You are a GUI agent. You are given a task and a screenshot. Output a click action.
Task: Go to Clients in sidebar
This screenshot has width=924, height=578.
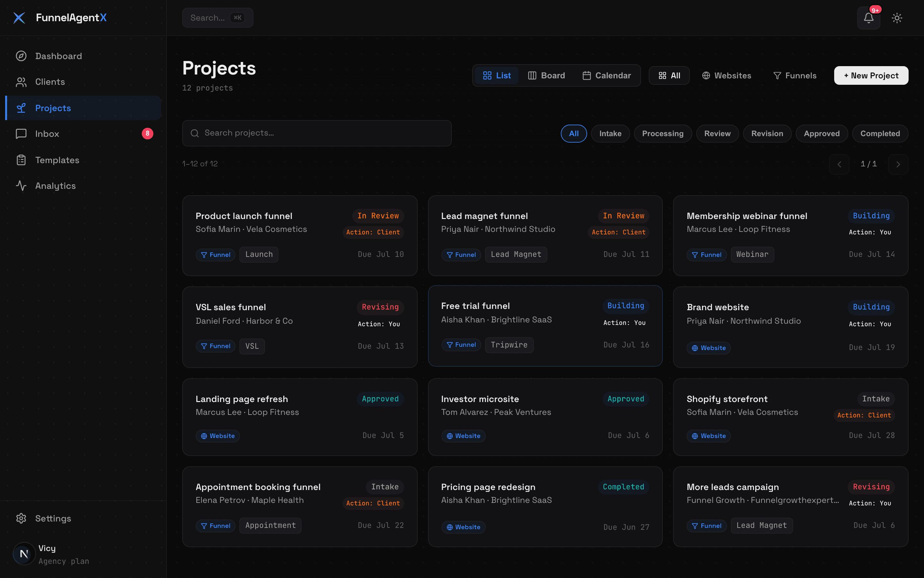(x=83, y=82)
